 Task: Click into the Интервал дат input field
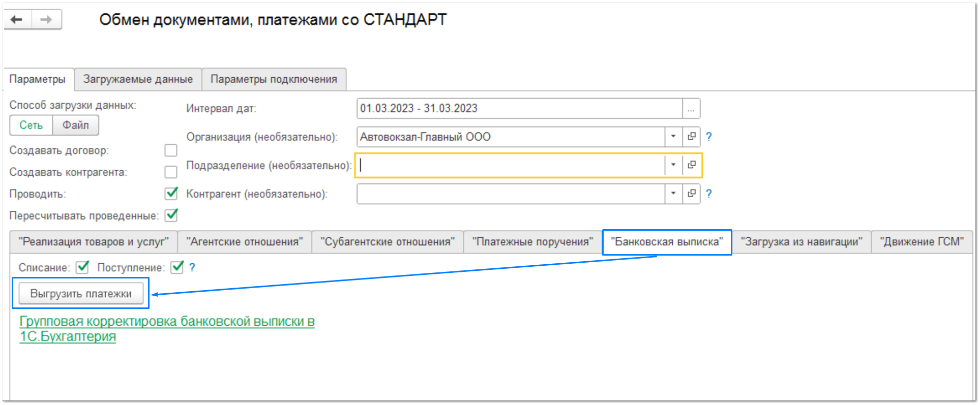519,109
